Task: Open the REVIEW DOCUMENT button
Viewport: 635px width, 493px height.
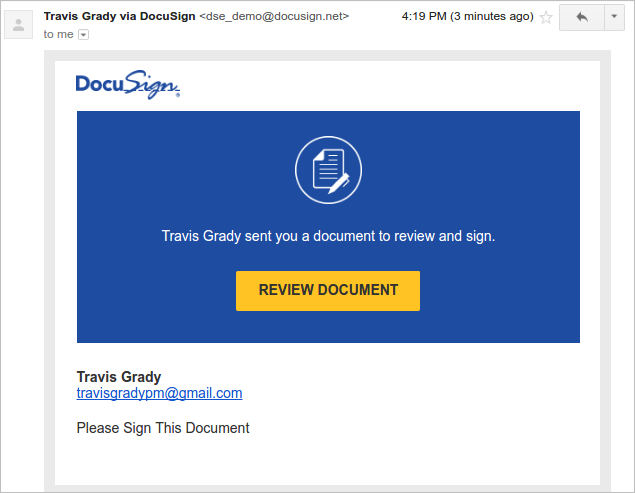Action: pos(328,291)
